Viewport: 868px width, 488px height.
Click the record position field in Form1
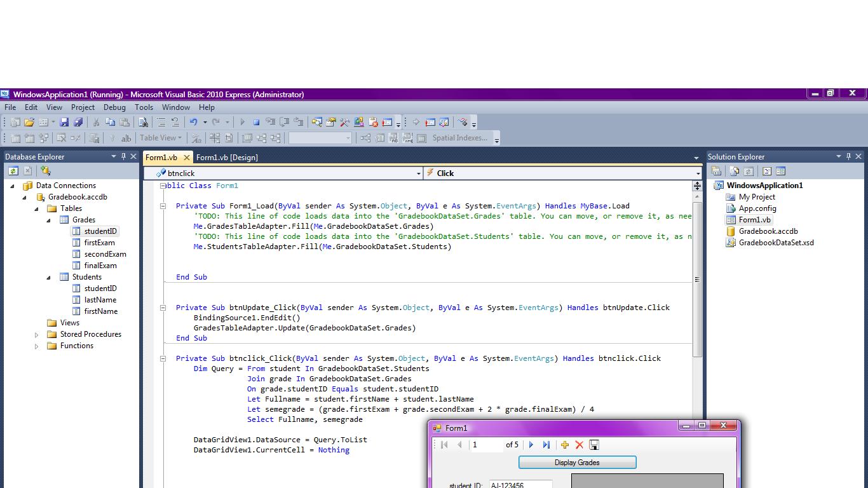point(486,445)
